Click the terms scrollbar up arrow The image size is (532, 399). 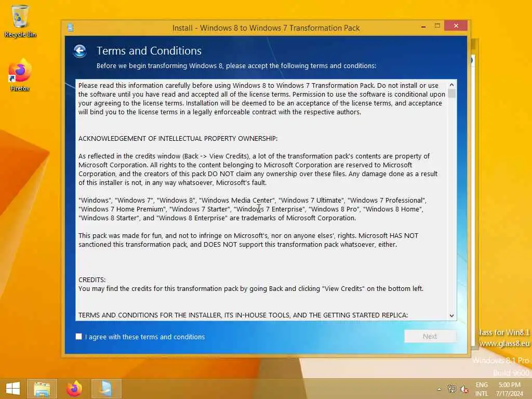[x=451, y=85]
